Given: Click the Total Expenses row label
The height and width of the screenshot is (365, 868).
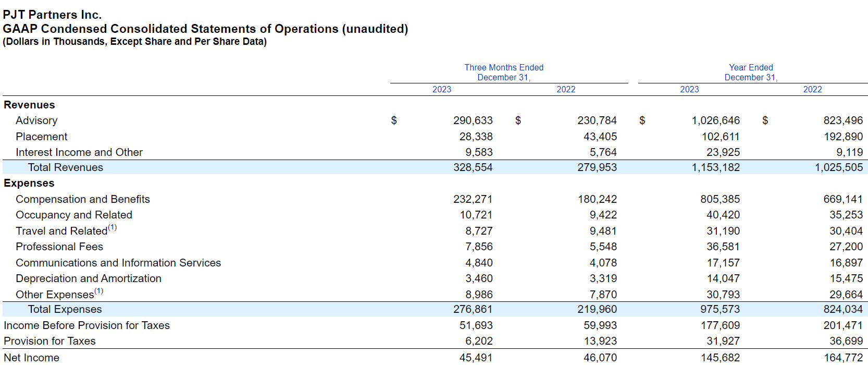Looking at the screenshot, I should (65, 309).
